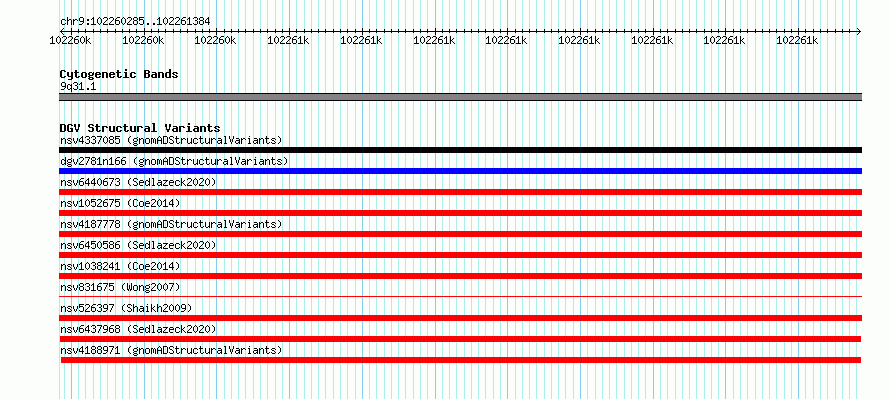
Task: Open the nsv6450586 (Sedlazeck2020) label
Action: point(138,245)
